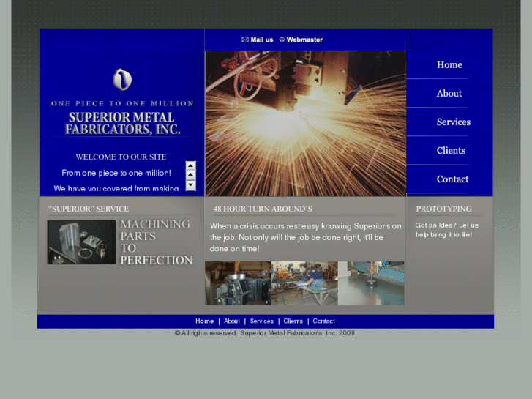
Task: Click top up-arrow of welcome text scroller
Action: (x=191, y=165)
